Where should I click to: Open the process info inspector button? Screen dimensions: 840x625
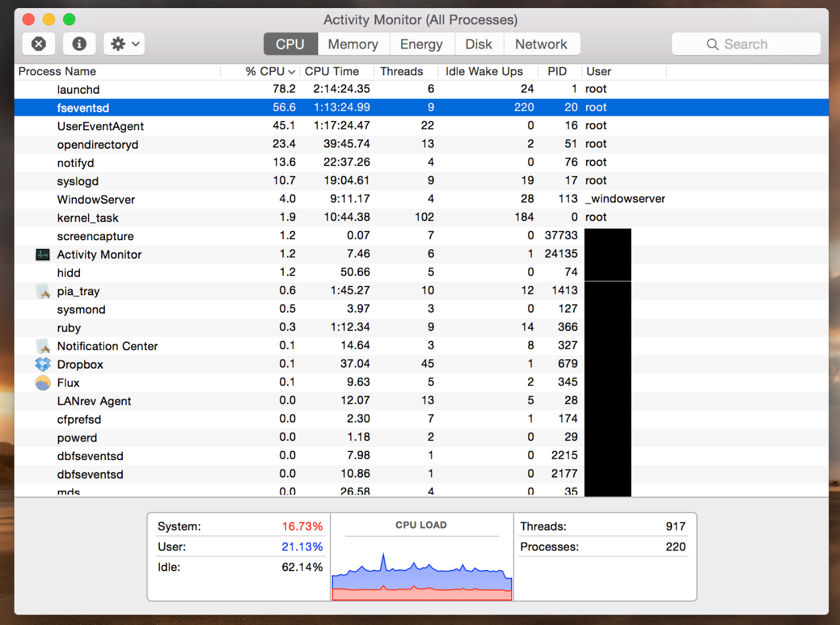point(79,44)
